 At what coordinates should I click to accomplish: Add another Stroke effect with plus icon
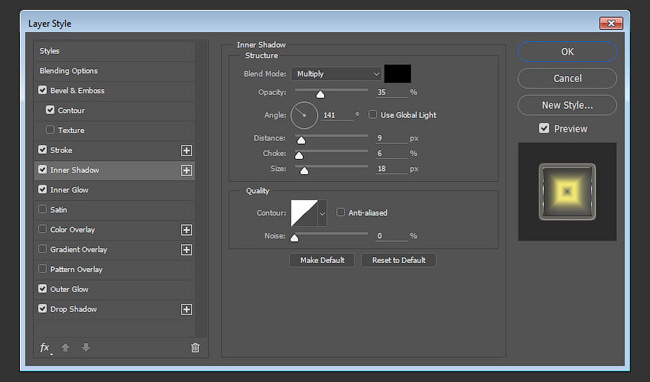point(187,150)
